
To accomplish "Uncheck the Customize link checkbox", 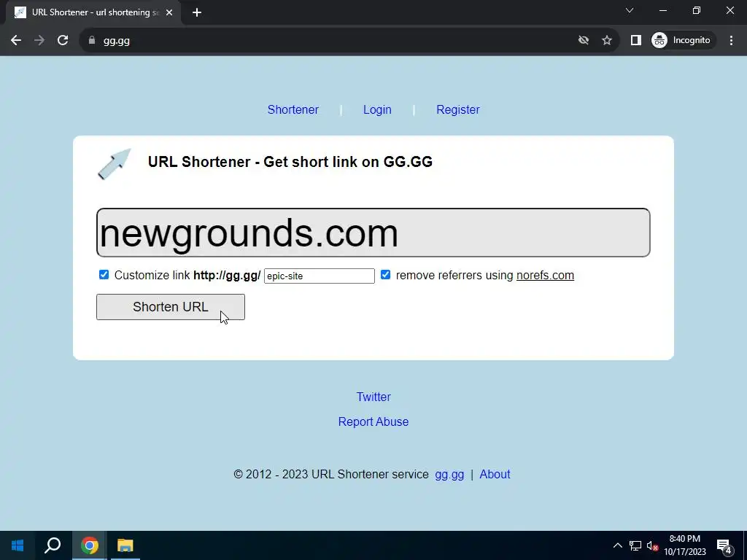I will 104,275.
